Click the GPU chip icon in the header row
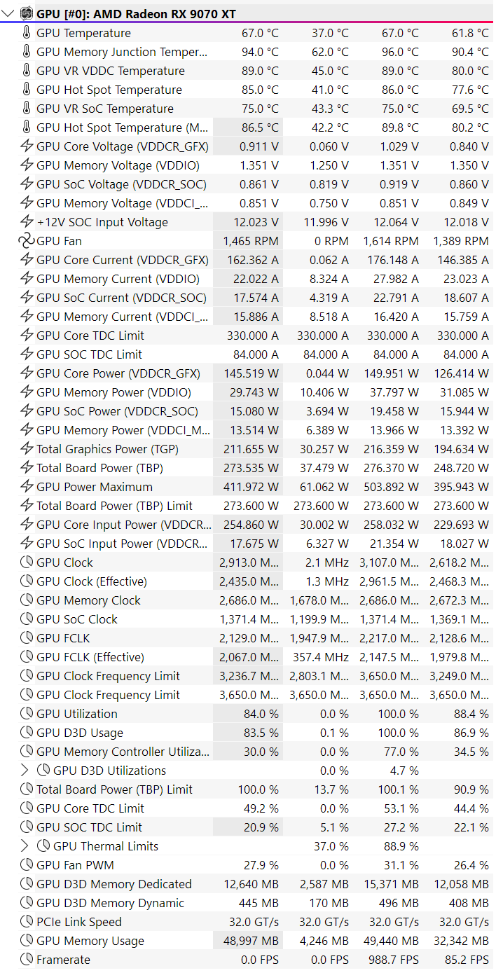Image resolution: width=503 pixels, height=980 pixels. (27, 13)
